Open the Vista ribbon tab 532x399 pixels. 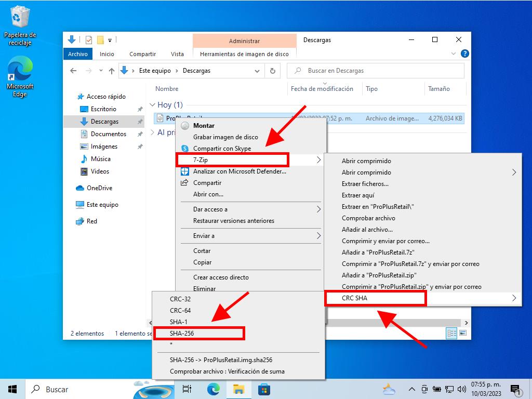tap(177, 54)
